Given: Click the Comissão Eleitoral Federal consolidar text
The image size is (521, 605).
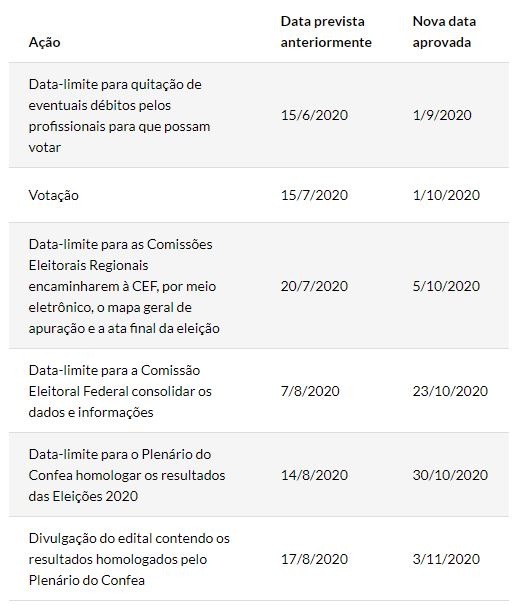Looking at the screenshot, I should click(x=120, y=391).
